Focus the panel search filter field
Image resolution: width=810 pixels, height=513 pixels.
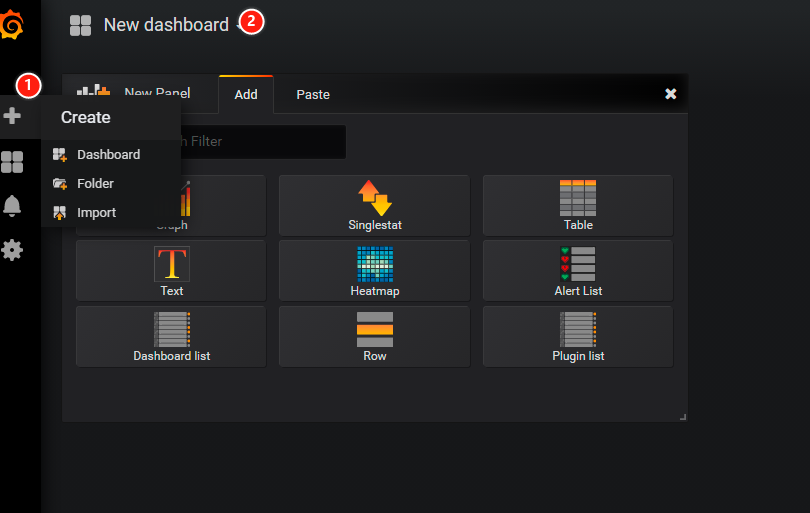pos(263,142)
